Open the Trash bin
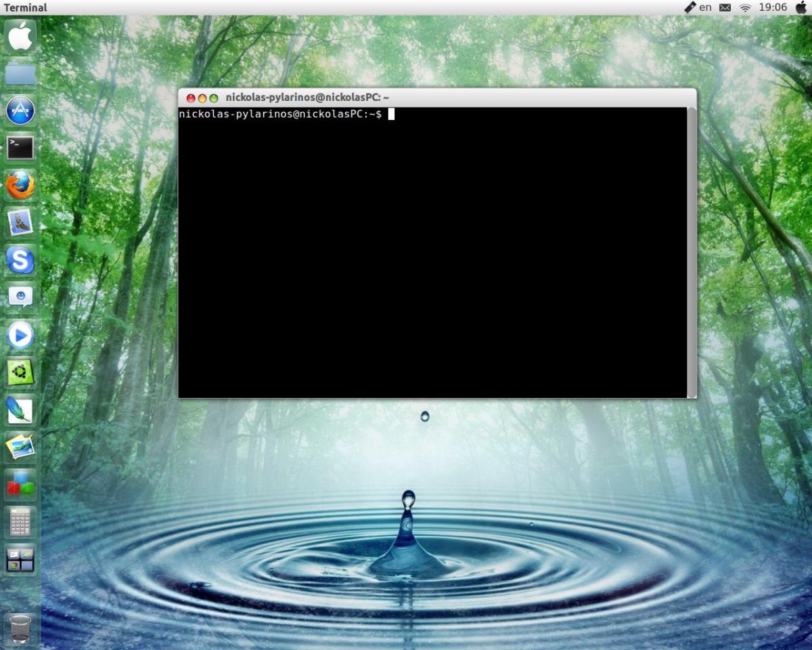The image size is (812, 650). point(20,629)
